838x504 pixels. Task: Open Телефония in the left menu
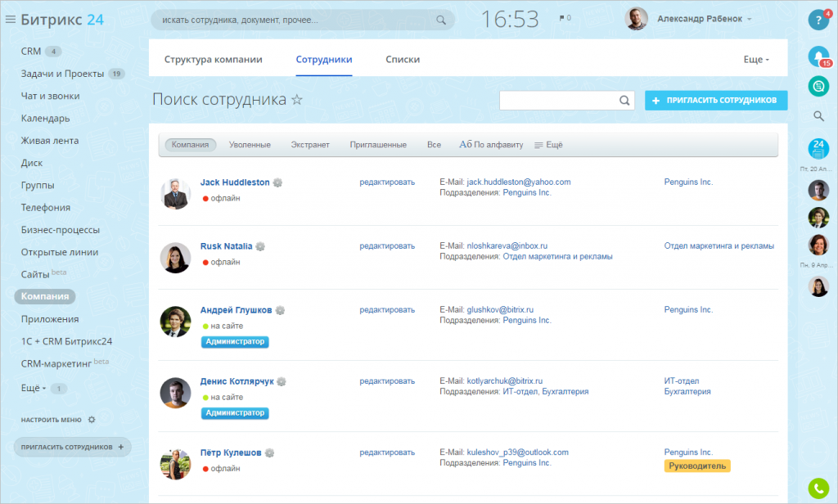coord(46,207)
